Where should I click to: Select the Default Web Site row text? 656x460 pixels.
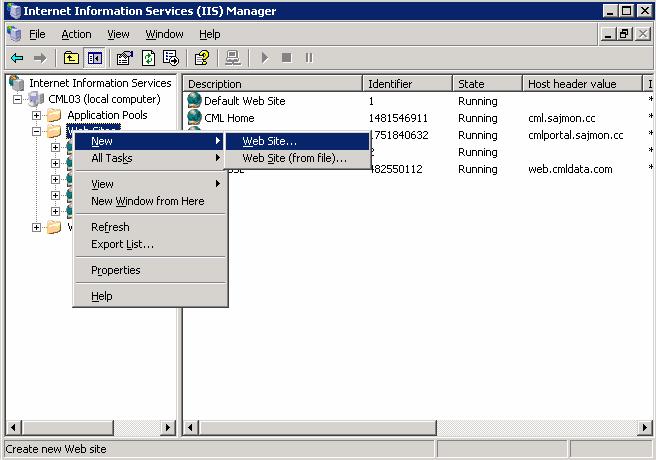click(x=244, y=101)
